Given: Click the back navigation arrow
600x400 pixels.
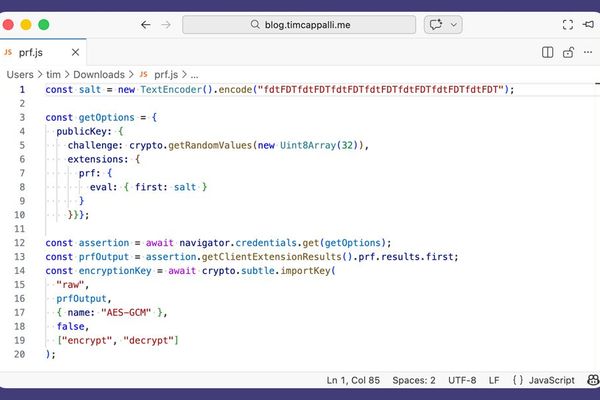Looking at the screenshot, I should [x=146, y=24].
